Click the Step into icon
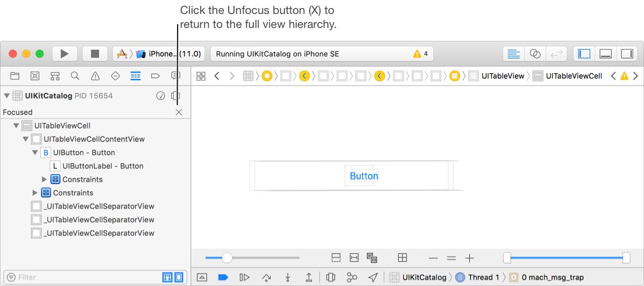Viewport: 644px width, 286px height. tap(288, 277)
